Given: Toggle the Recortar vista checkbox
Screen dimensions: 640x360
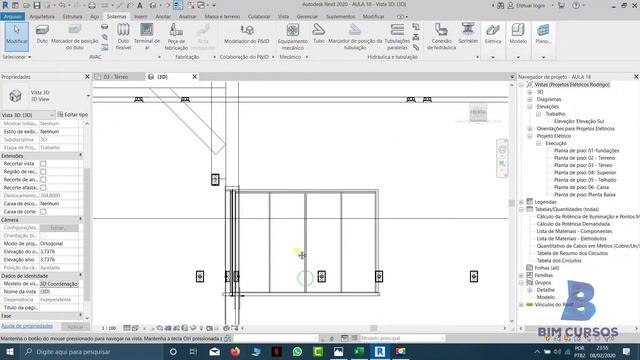Looking at the screenshot, I should [43, 164].
